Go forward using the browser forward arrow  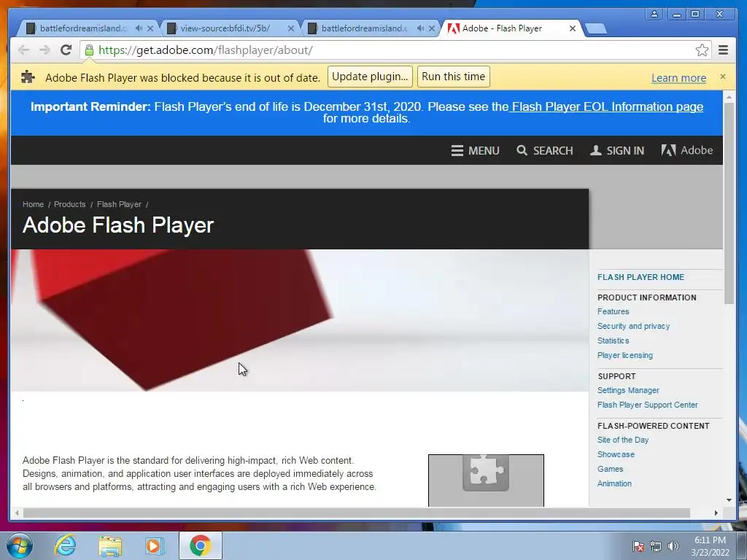coord(44,50)
